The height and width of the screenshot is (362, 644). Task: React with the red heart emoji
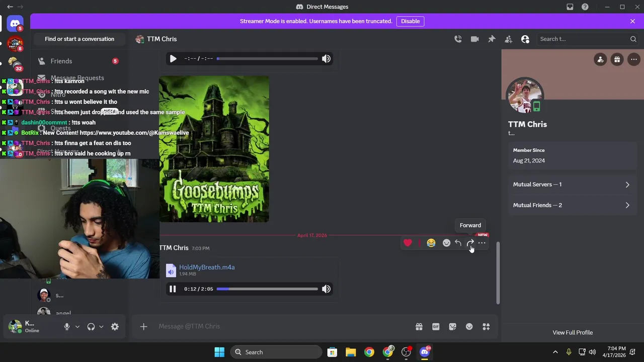(408, 243)
